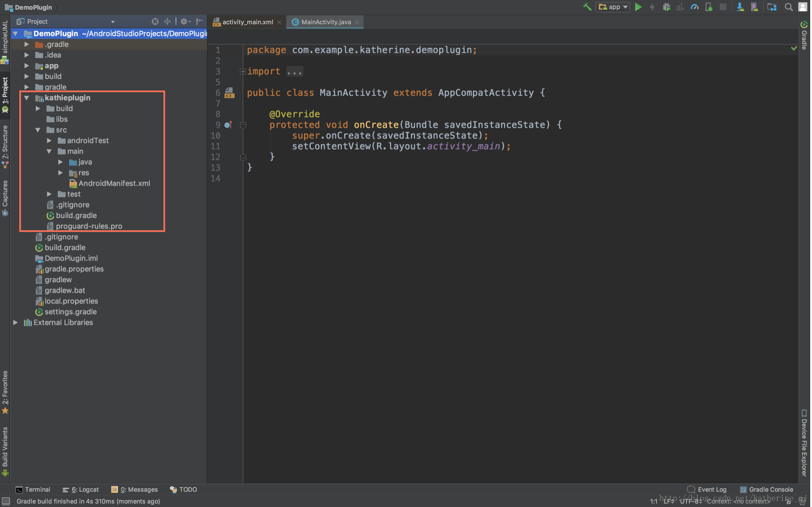Close the MainActivity.java tab
The width and height of the screenshot is (812, 507).
click(357, 22)
